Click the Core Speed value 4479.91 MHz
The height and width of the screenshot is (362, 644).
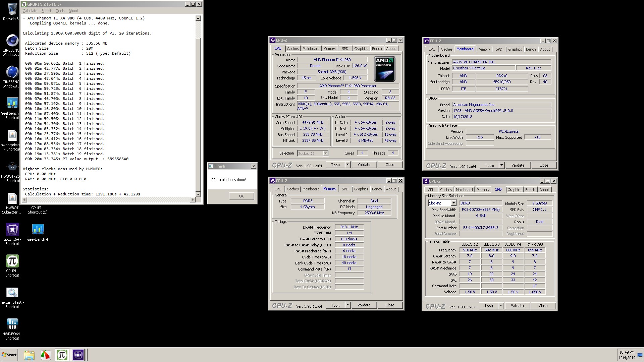pyautogui.click(x=313, y=122)
